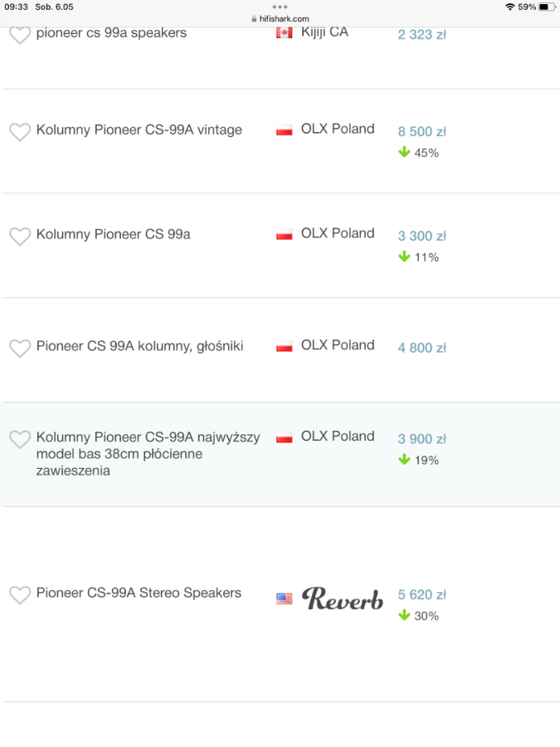This screenshot has height=747, width=560.
Task: Open the 4 800 zł price link
Action: click(x=422, y=348)
